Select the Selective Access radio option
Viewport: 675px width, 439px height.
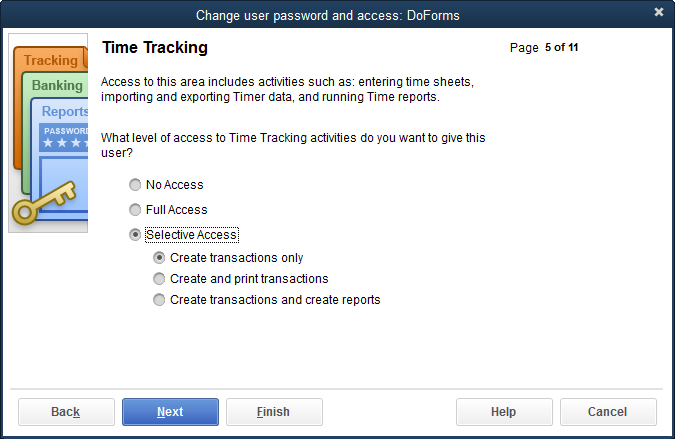135,235
